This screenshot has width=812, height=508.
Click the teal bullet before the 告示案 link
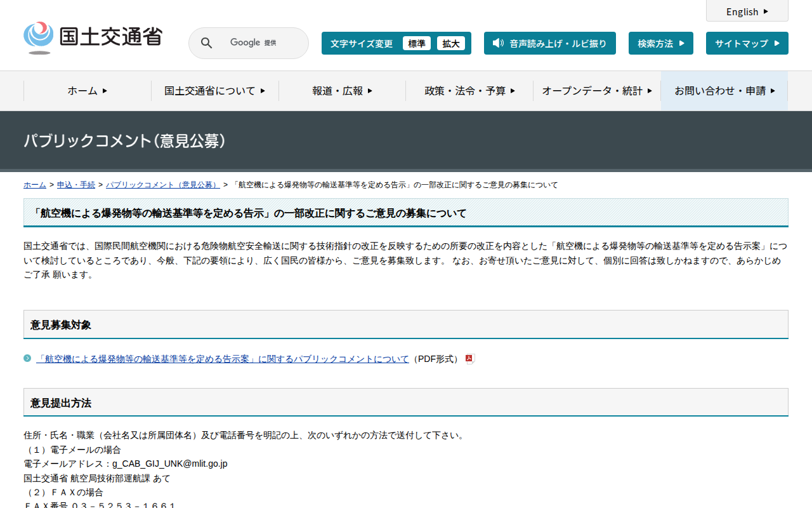(27, 358)
